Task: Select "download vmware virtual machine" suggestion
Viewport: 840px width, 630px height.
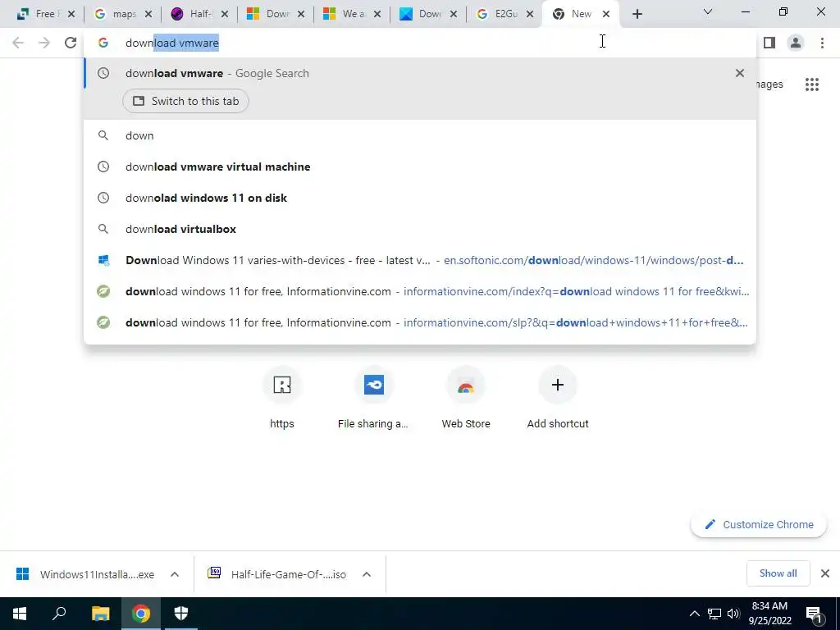Action: (420, 167)
